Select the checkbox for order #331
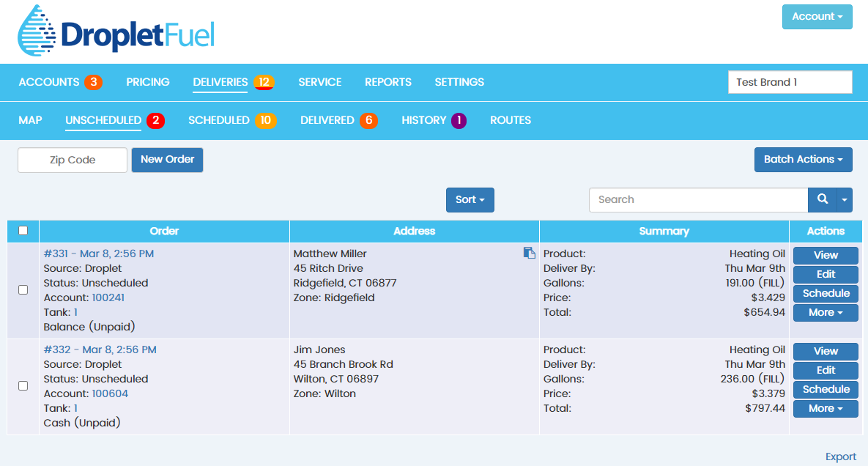The image size is (868, 466). click(x=23, y=289)
